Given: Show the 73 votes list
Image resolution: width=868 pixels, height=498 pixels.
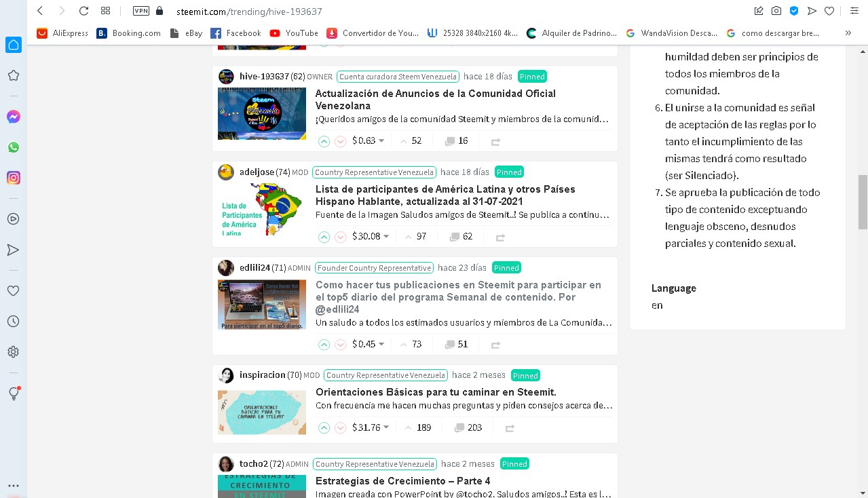Looking at the screenshot, I should (411, 345).
